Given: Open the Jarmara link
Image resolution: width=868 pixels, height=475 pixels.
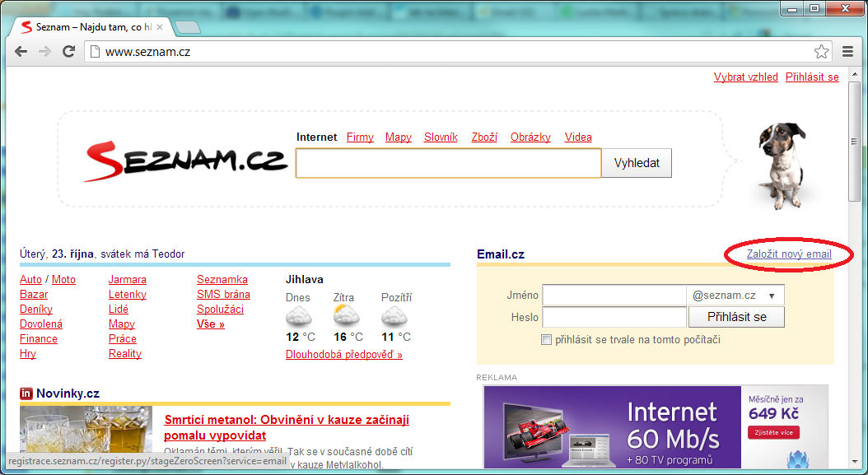Looking at the screenshot, I should (x=128, y=280).
